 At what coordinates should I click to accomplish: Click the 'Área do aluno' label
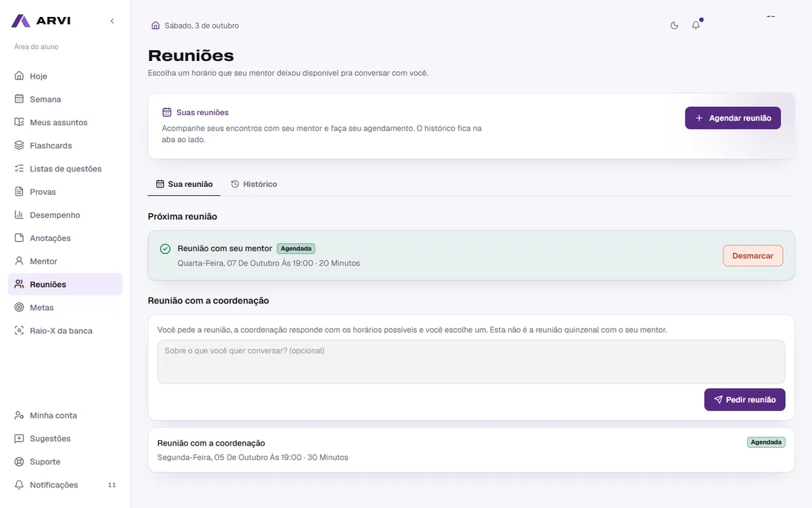[37, 47]
